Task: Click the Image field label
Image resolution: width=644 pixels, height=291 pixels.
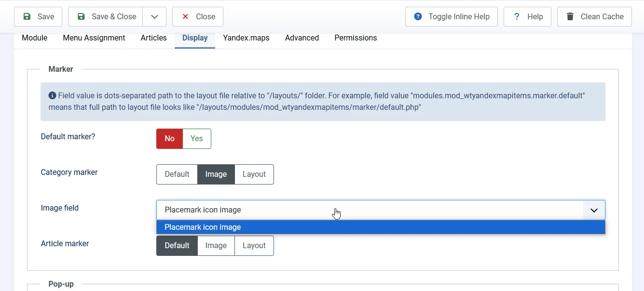Action: pos(60,208)
